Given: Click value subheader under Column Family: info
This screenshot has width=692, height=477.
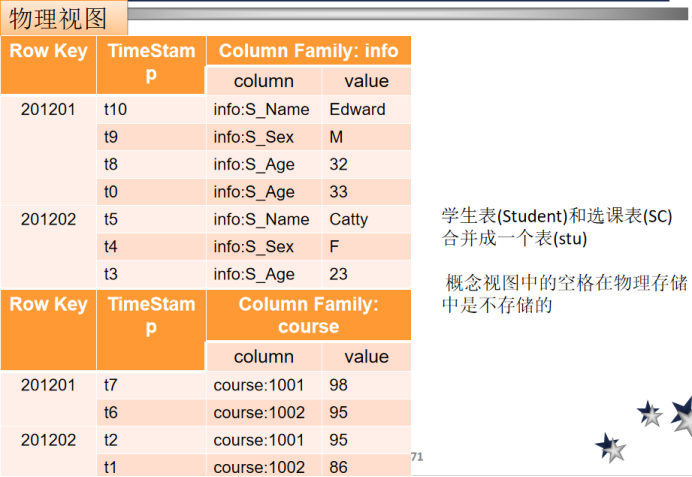Looking at the screenshot, I should [366, 81].
